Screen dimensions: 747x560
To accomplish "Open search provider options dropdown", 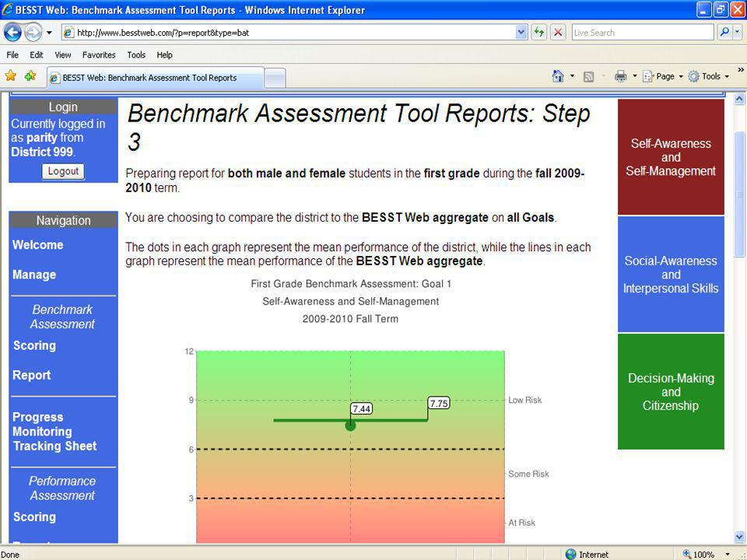I will [737, 33].
